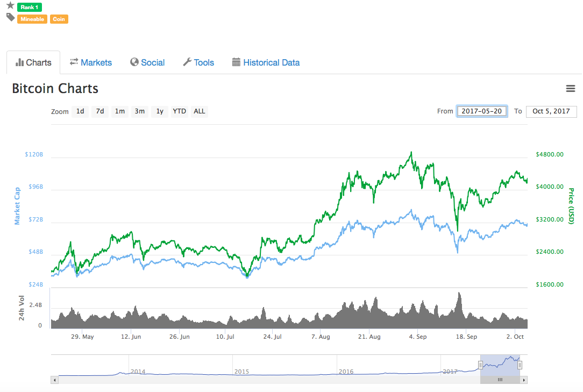Set chart zoom to ALL
The width and height of the screenshot is (583, 392).
(200, 111)
